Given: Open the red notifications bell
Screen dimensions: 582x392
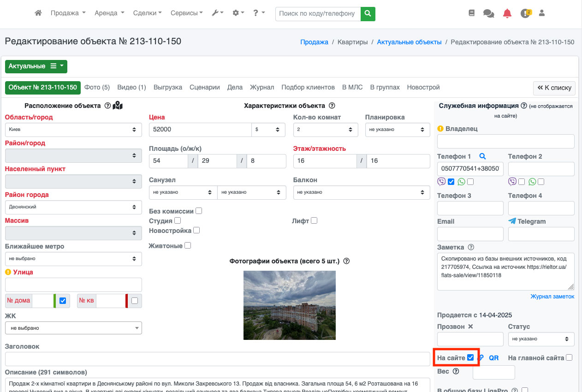Looking at the screenshot, I should coord(507,13).
